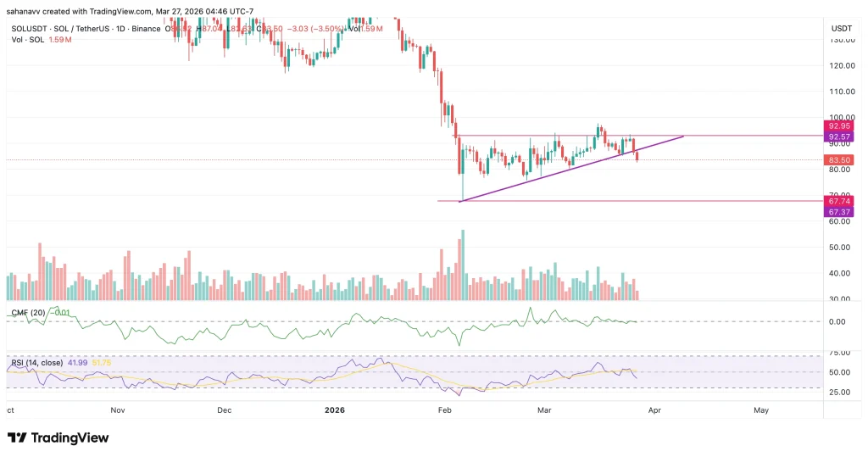The height and width of the screenshot is (457, 868).
Task: Open the RSI (14, close) indicator legend
Action: pos(42,363)
